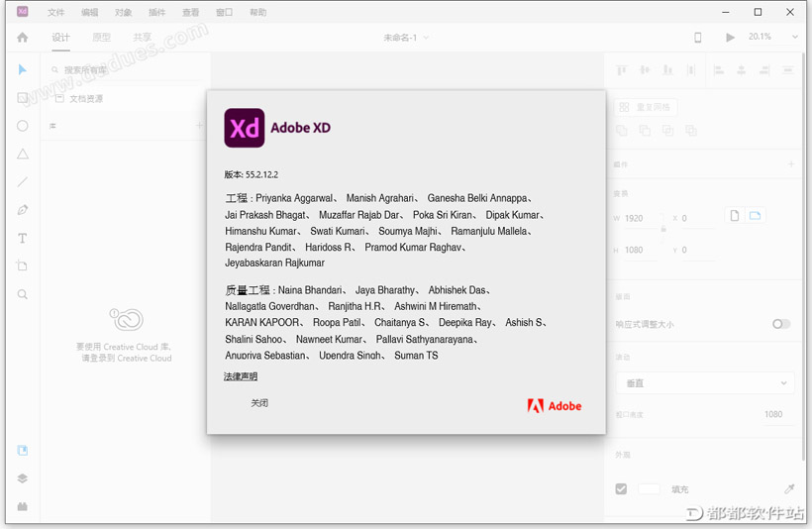Select the Zoom magnifier tool
812x529 pixels.
[x=22, y=294]
